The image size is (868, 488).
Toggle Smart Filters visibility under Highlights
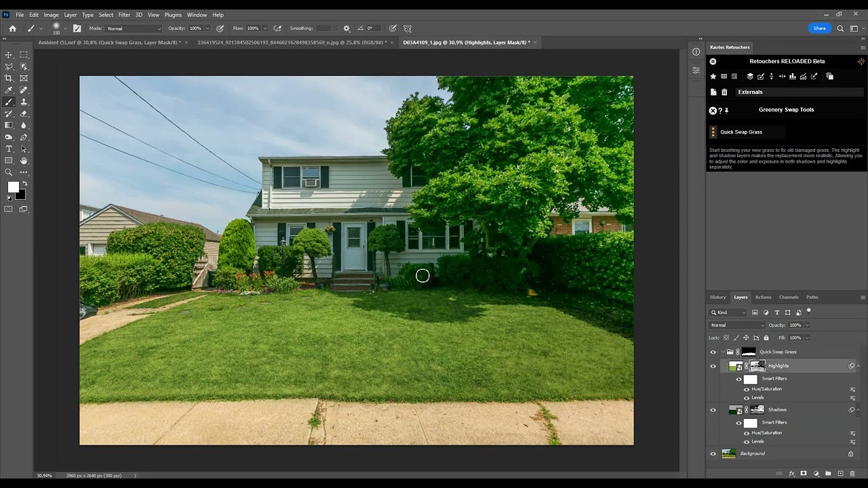tap(739, 380)
